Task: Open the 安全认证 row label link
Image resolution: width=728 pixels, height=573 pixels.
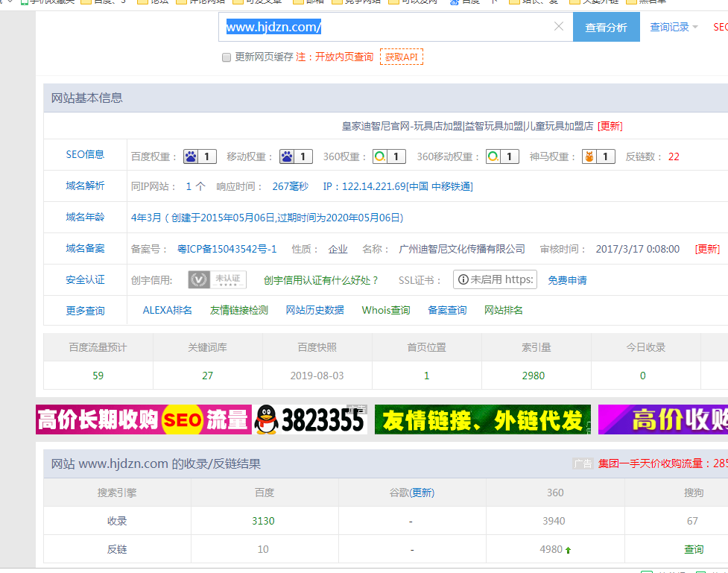Action: pos(85,279)
